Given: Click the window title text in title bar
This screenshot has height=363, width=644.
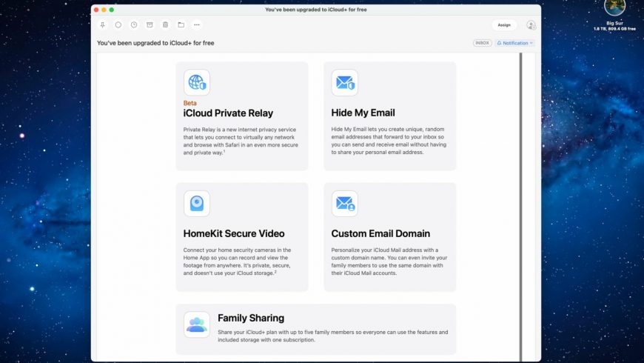Looking at the screenshot, I should pyautogui.click(x=316, y=10).
